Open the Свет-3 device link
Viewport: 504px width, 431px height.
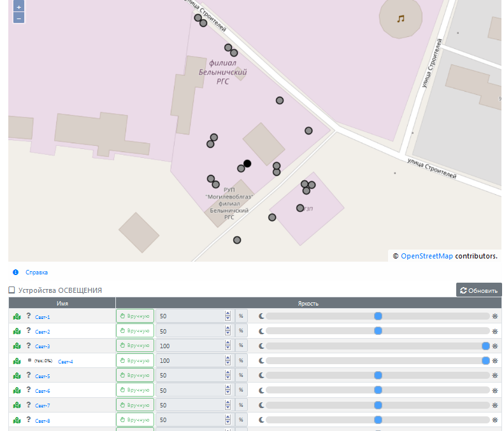[42, 346]
